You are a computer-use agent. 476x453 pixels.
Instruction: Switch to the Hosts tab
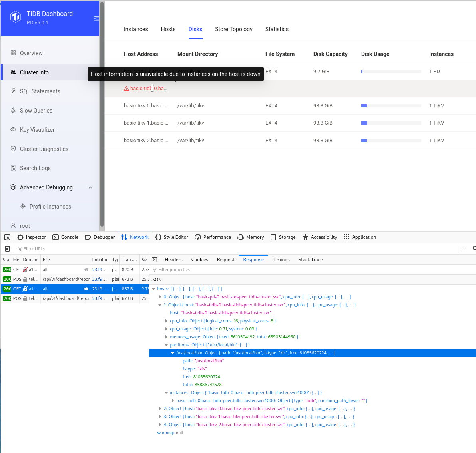[x=168, y=29]
